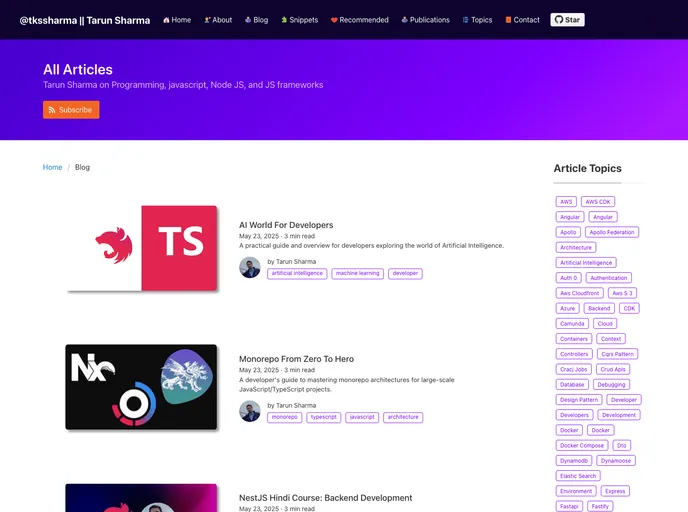Select the monorepo tag

[284, 417]
